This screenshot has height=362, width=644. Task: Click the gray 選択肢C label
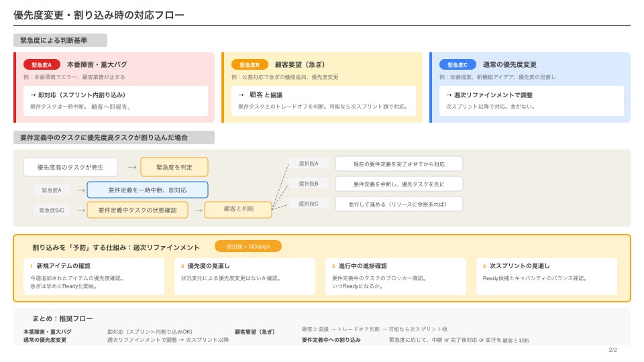tap(309, 204)
